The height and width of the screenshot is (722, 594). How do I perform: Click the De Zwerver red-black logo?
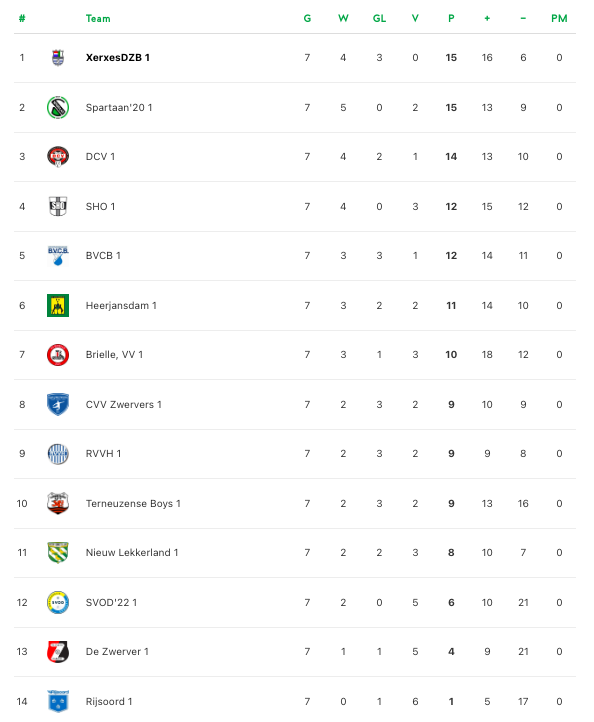[x=58, y=652]
